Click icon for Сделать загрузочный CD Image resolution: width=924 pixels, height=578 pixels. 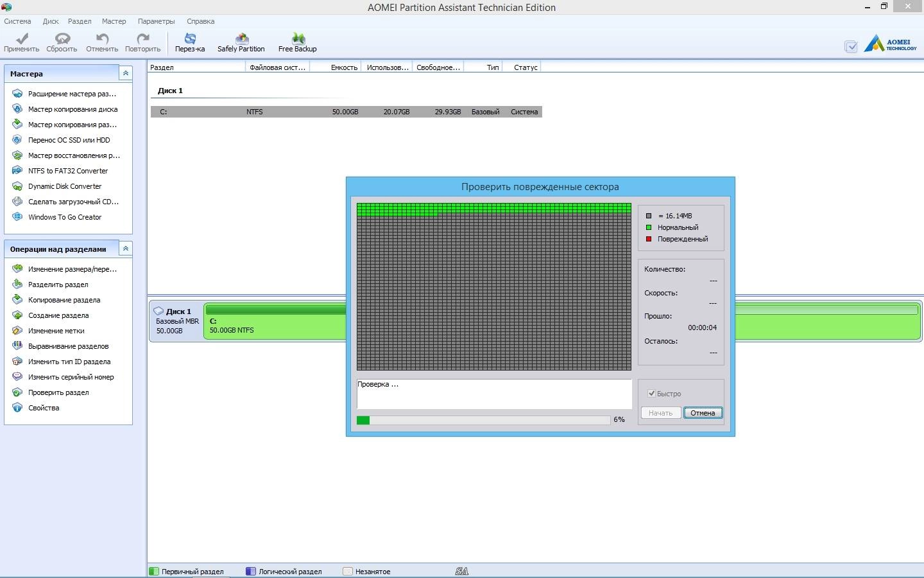(x=17, y=202)
